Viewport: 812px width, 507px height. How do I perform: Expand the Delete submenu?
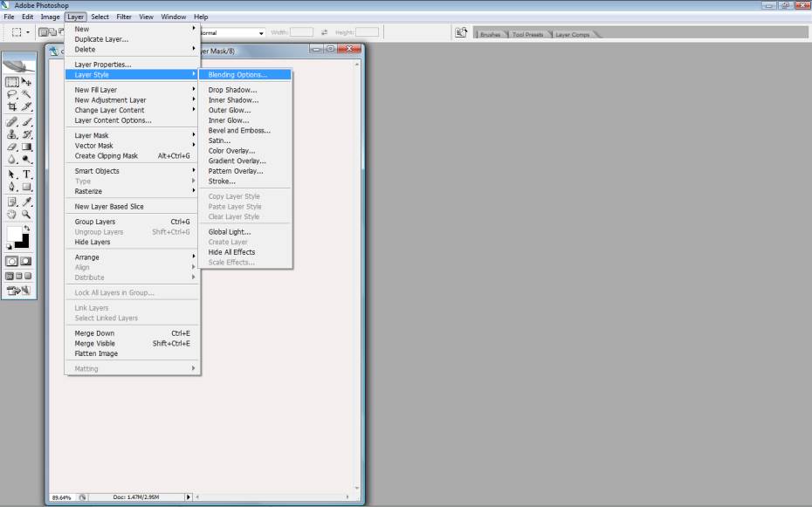coord(132,50)
